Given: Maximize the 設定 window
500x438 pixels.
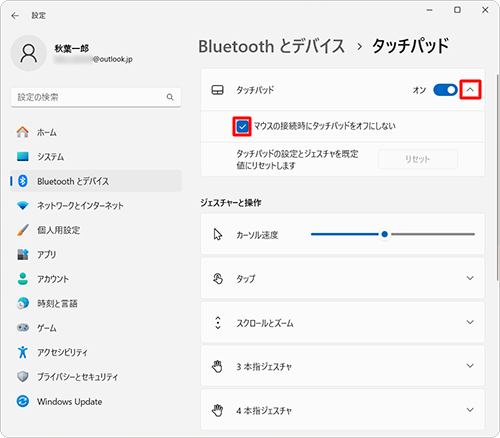Looking at the screenshot, I should (x=457, y=10).
